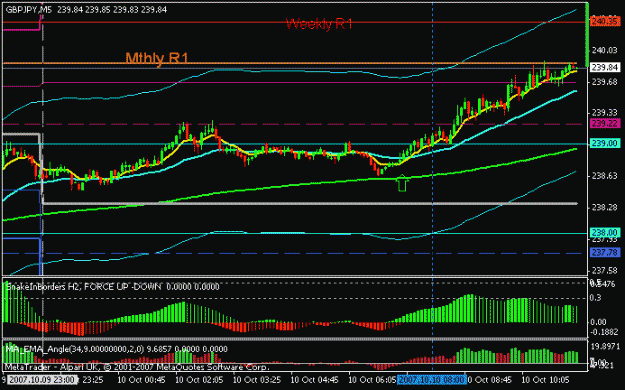Click the -0.1882 value on indicator scale
This screenshot has width=625, height=390.
point(605,332)
